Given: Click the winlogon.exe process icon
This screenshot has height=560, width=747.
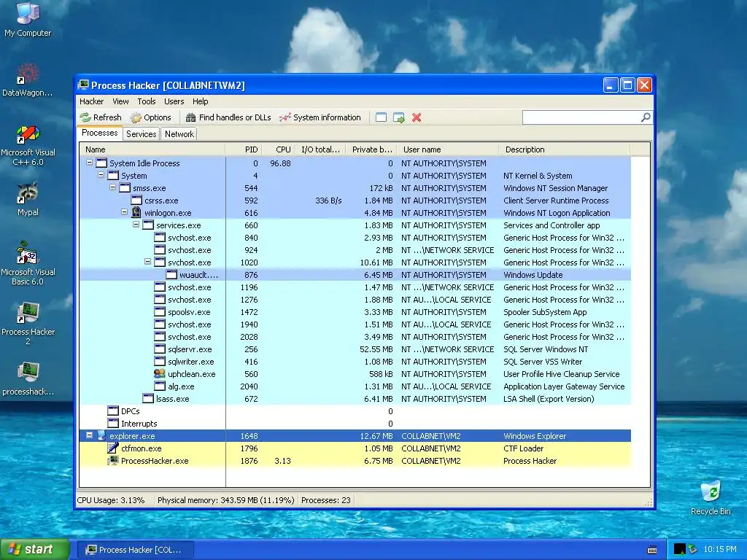Looking at the screenshot, I should [136, 212].
